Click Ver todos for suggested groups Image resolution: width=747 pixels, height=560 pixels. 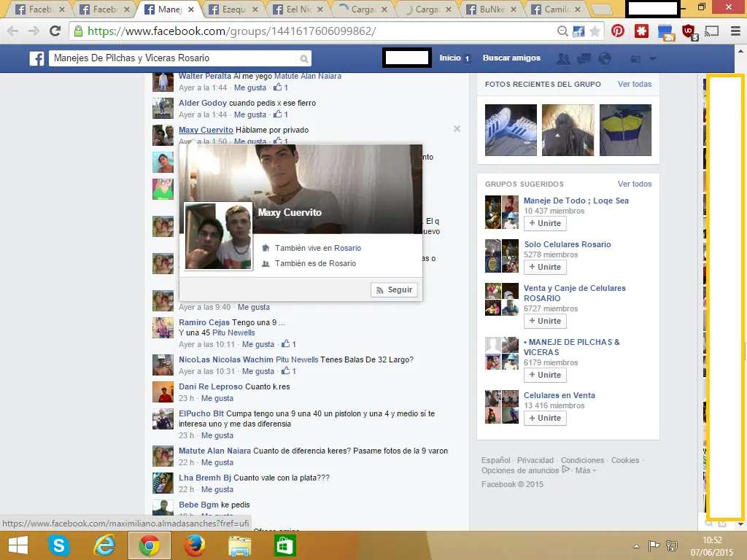click(635, 184)
